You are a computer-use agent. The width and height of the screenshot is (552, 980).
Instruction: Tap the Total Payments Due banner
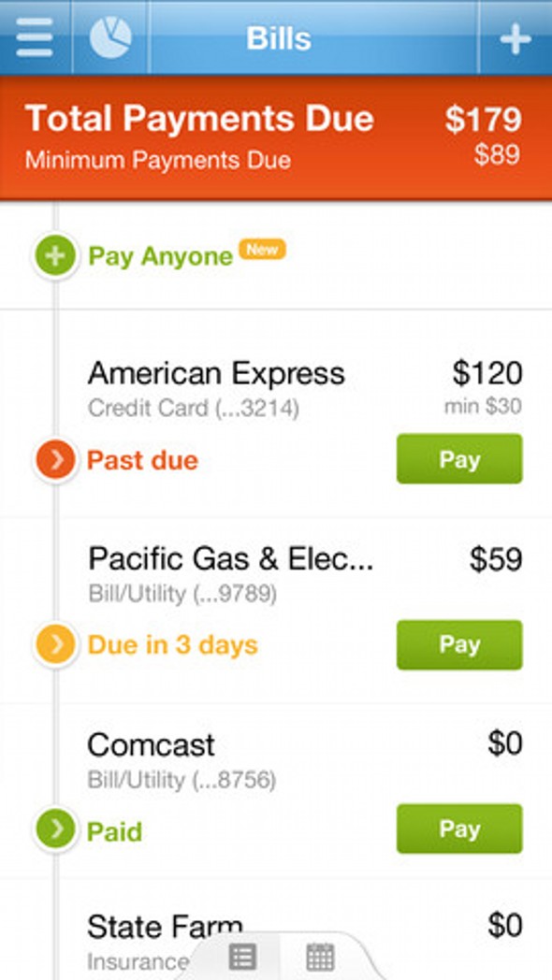(x=276, y=137)
